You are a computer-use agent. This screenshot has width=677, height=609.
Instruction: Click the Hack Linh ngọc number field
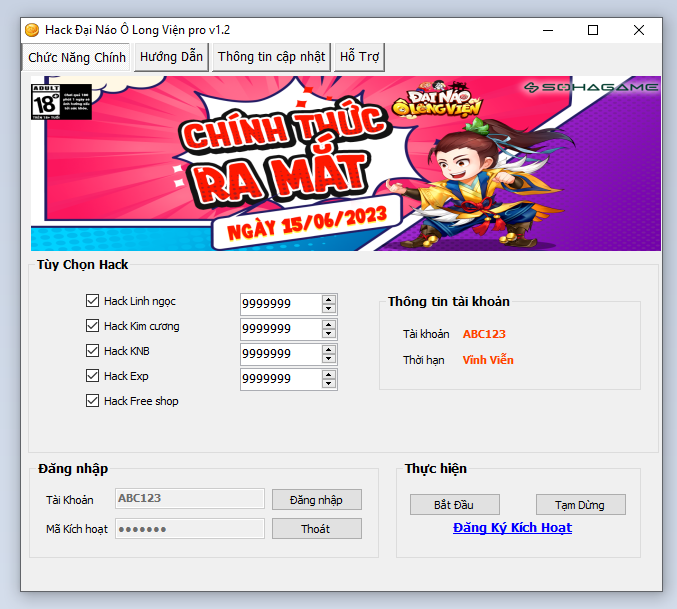tap(279, 304)
